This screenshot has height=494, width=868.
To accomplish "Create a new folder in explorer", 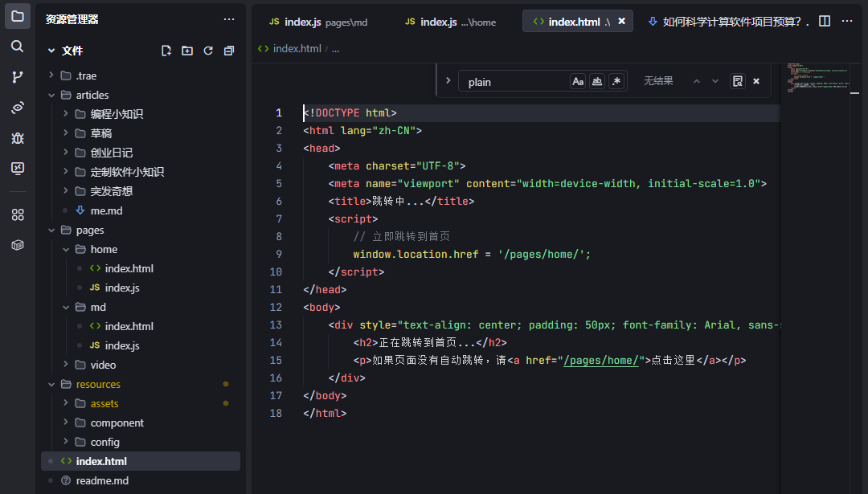I will (x=187, y=51).
